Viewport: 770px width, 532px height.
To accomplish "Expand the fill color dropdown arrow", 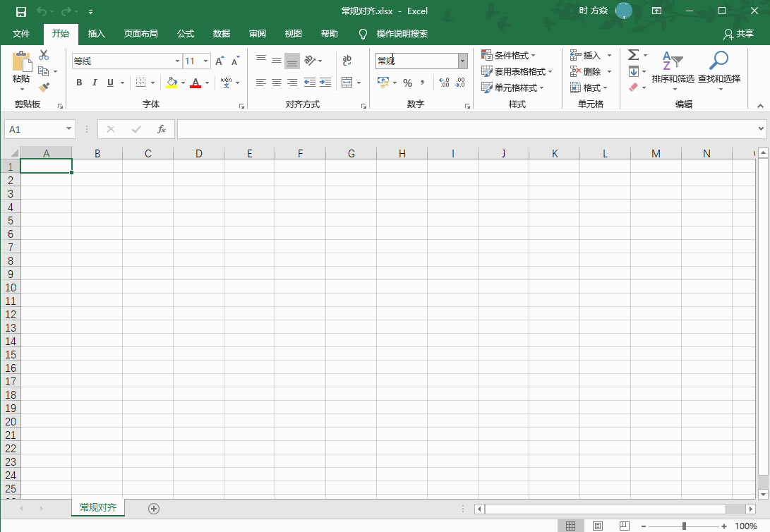I will coord(182,83).
